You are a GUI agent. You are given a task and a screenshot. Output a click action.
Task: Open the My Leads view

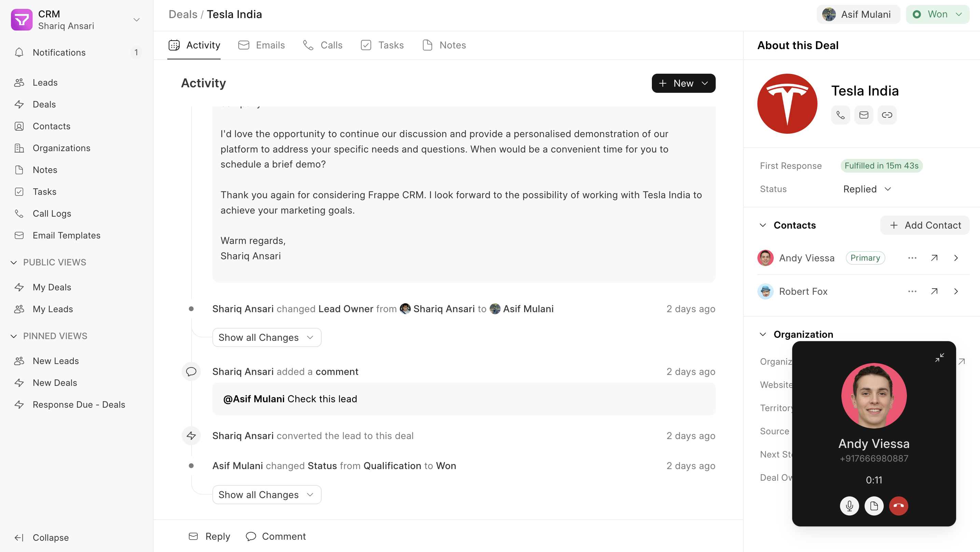(76, 309)
